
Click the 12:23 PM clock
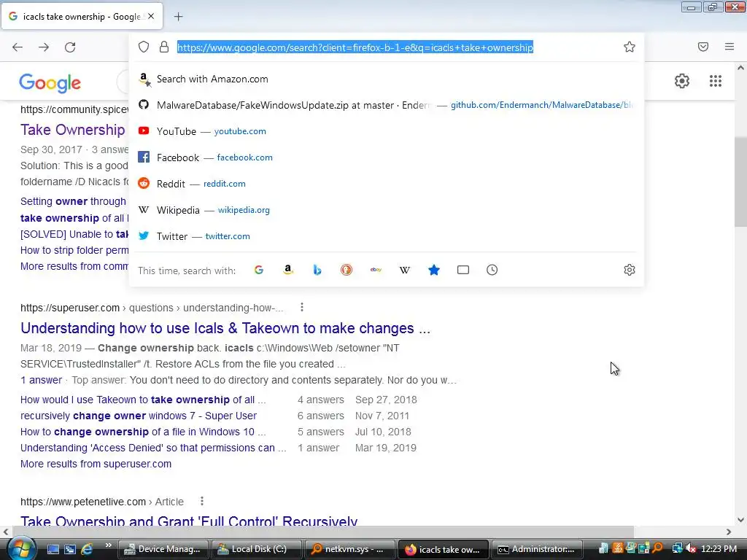(719, 549)
